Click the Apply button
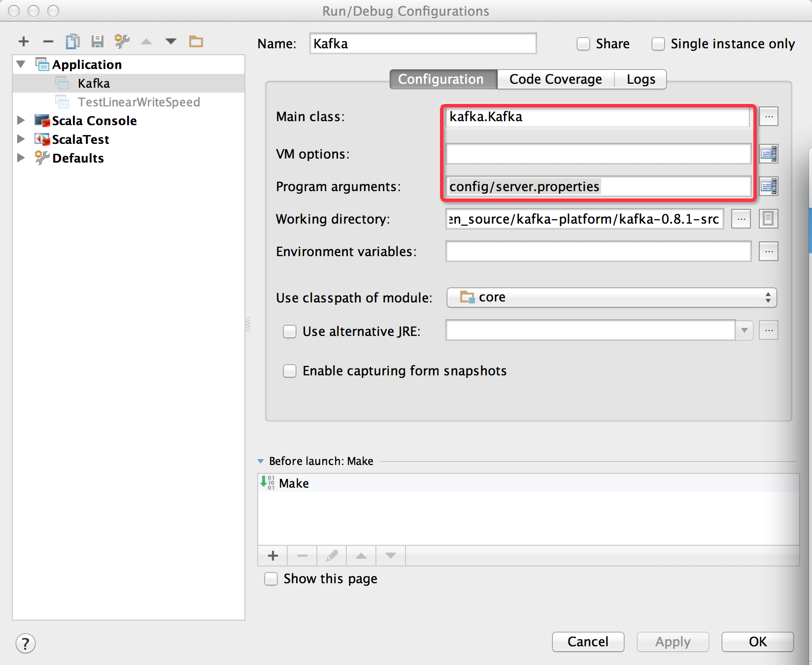Image resolution: width=812 pixels, height=665 pixels. point(673,642)
